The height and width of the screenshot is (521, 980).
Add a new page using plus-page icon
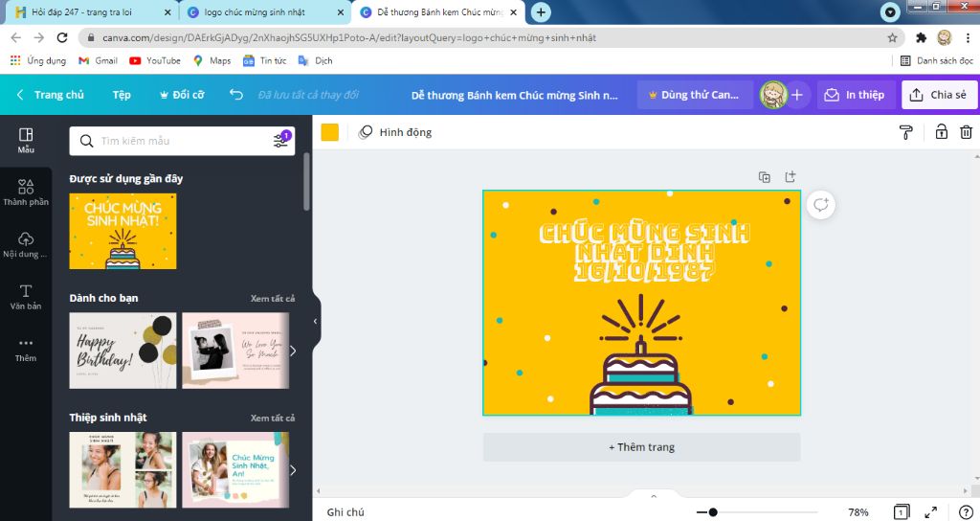point(790,177)
